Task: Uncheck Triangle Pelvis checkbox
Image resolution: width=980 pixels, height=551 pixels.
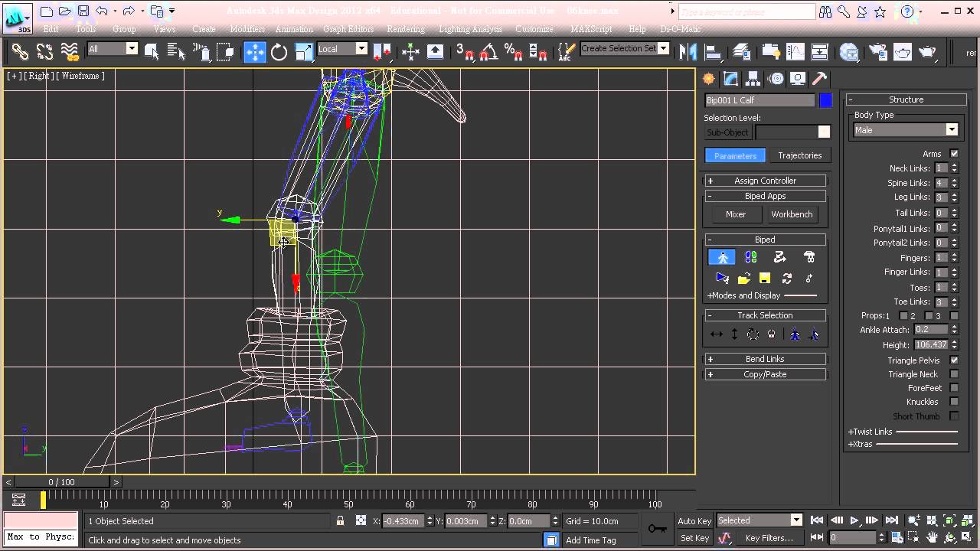Action: [954, 360]
